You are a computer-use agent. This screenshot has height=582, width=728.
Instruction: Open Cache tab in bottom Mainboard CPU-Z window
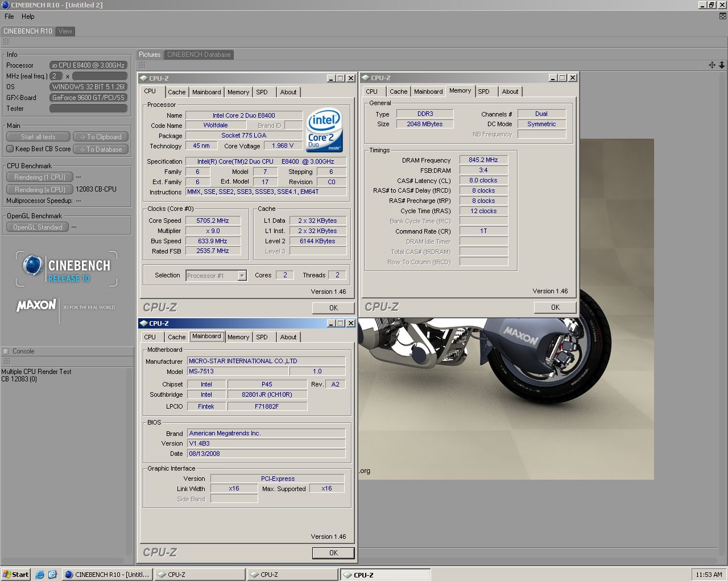pyautogui.click(x=177, y=337)
